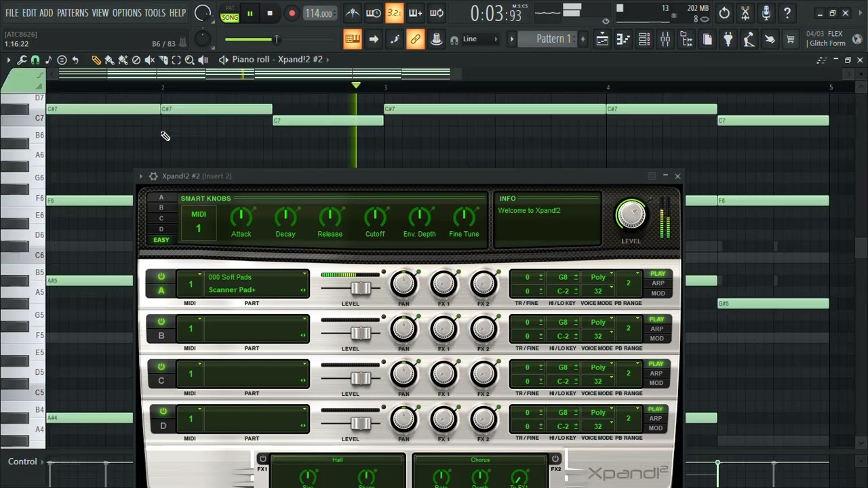Screen dimensions: 868x488
Task: Toggle power for Xpand!2 part A
Action: [x=161, y=277]
